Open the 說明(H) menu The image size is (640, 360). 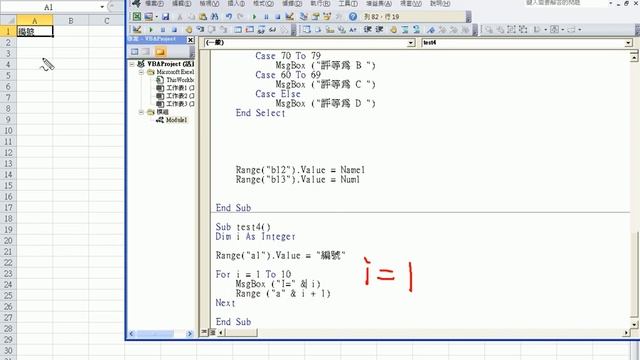pyautogui.click(x=440, y=3)
